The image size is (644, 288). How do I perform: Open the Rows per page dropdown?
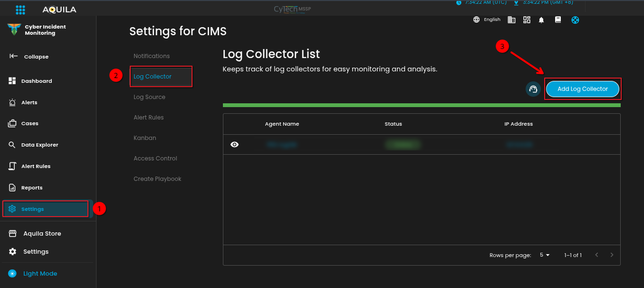pos(545,255)
